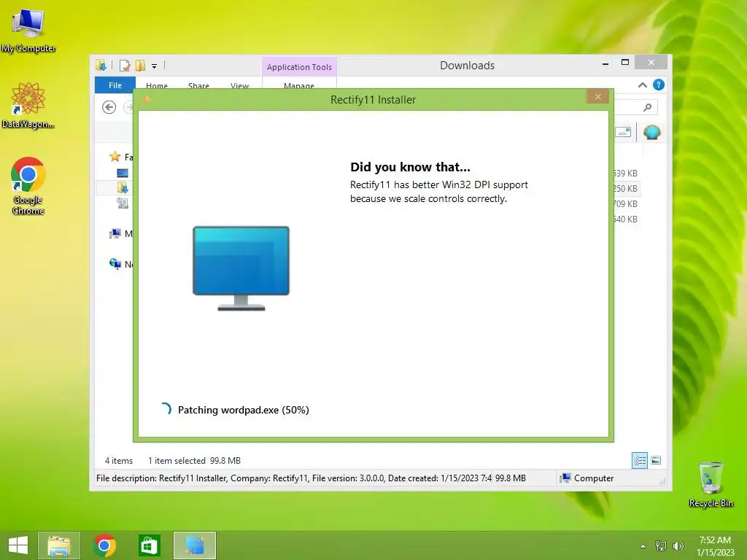
Task: Open File Explorer from the taskbar
Action: 59,545
